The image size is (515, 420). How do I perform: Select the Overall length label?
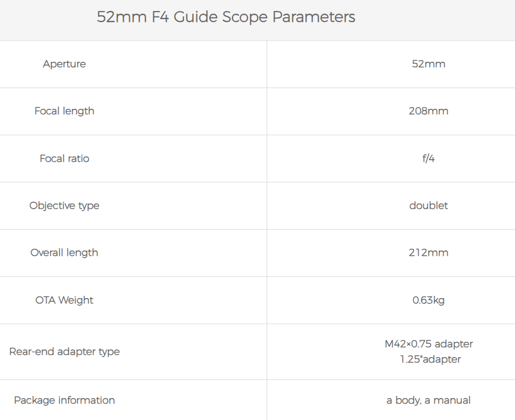(x=65, y=253)
